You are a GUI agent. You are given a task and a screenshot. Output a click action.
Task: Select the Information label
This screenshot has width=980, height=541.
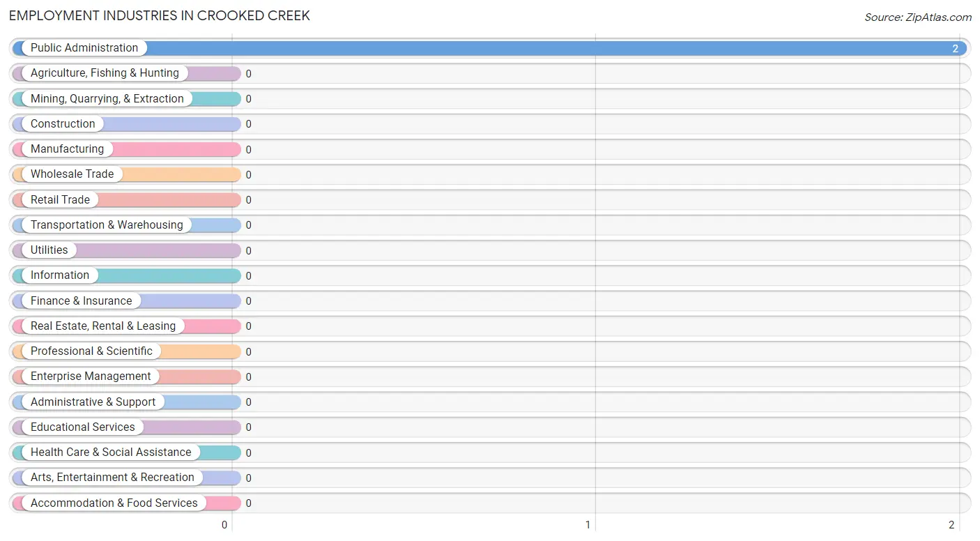coord(60,275)
